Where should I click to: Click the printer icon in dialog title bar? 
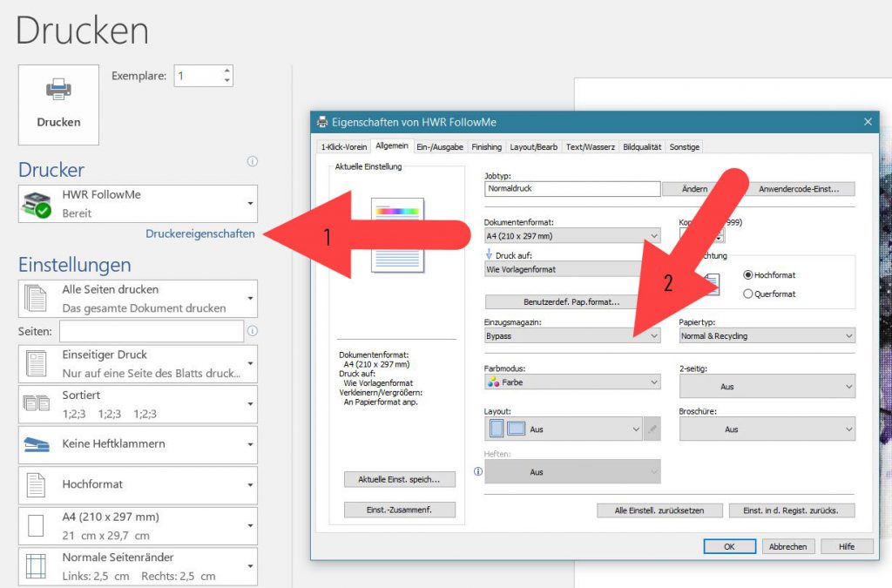pyautogui.click(x=322, y=122)
